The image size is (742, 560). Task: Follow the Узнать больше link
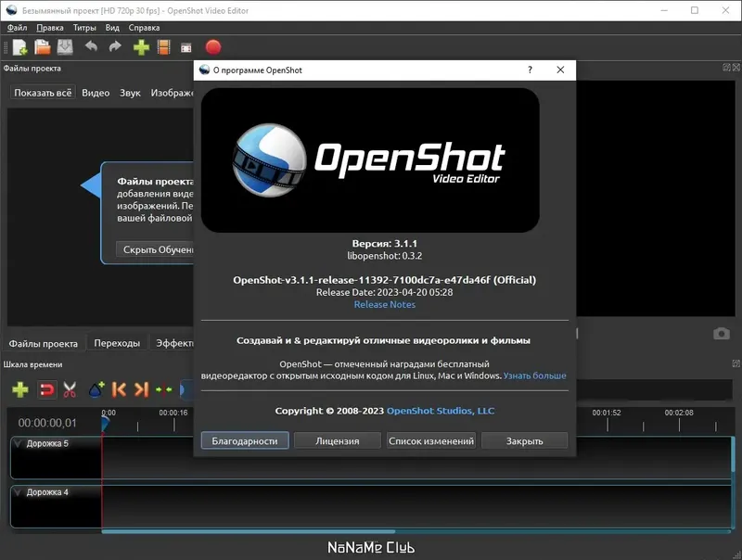pos(535,375)
